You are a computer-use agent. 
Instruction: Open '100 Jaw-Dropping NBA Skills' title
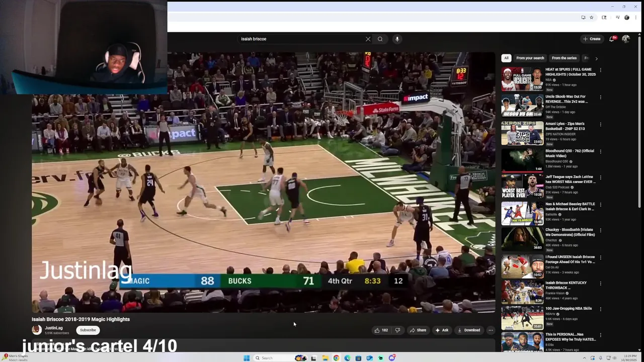[x=569, y=309]
